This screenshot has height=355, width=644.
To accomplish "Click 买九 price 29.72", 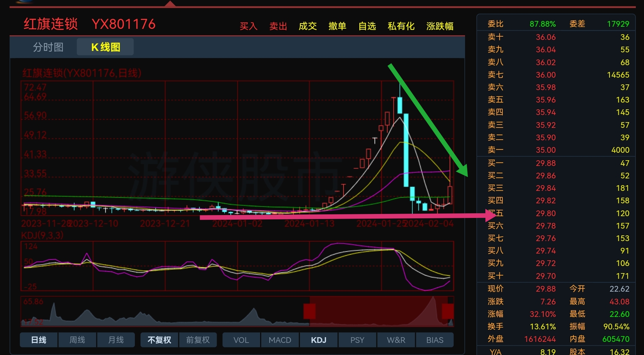I will (x=546, y=263).
